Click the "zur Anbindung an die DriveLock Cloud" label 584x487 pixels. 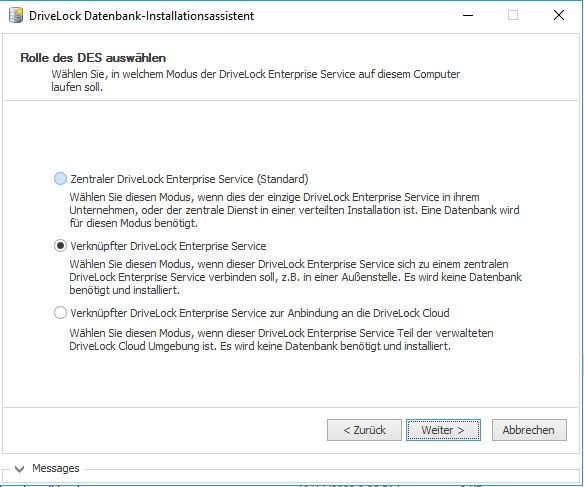pos(359,313)
